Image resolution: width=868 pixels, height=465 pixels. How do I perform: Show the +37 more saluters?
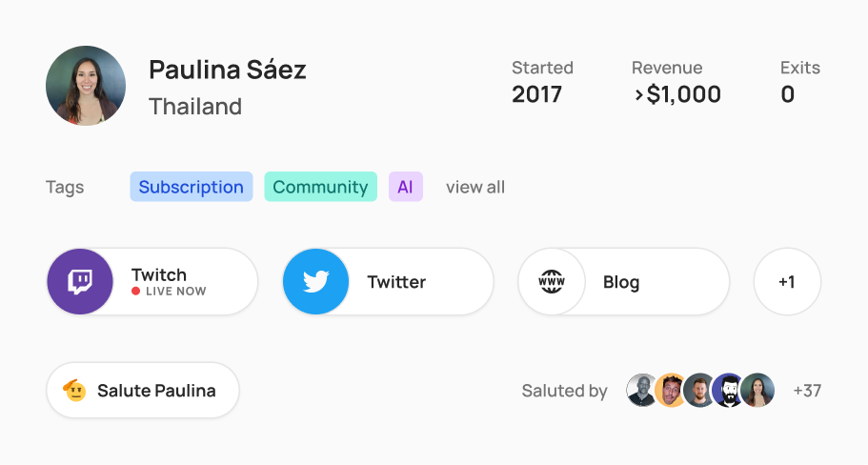(807, 391)
